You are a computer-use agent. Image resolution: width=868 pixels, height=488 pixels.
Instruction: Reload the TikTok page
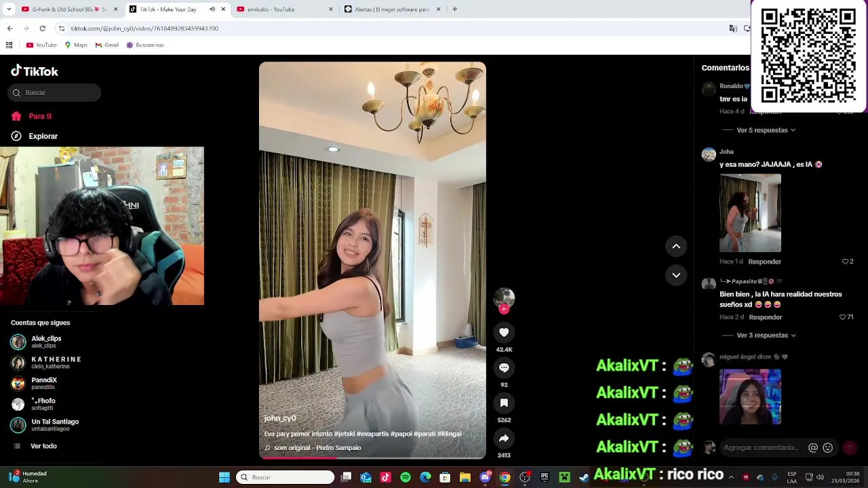[42, 28]
